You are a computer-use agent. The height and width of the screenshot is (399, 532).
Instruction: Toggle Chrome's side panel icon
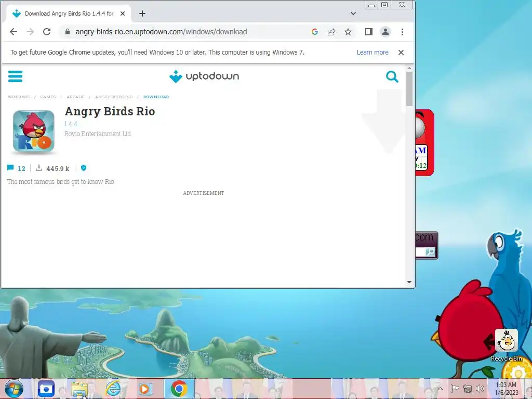tap(368, 32)
